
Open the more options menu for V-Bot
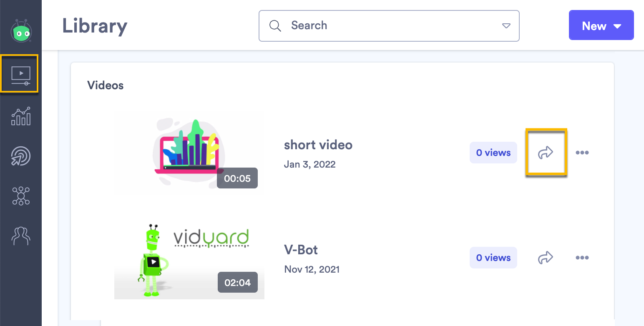pos(582,258)
